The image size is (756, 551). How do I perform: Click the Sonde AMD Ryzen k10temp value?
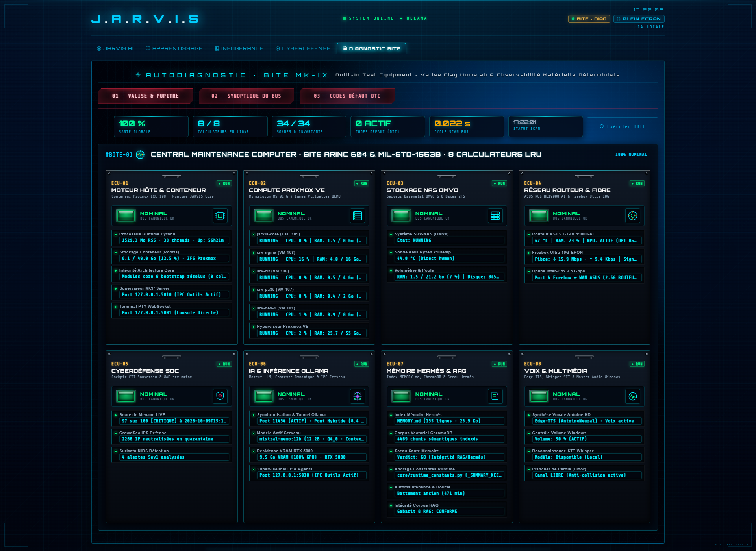pyautogui.click(x=449, y=259)
